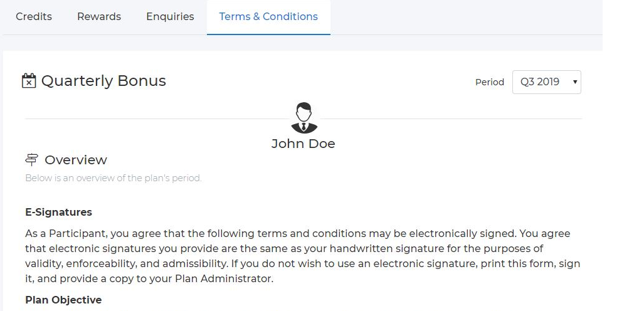The height and width of the screenshot is (311, 644).
Task: Click the John Doe avatar icon
Action: (x=304, y=118)
